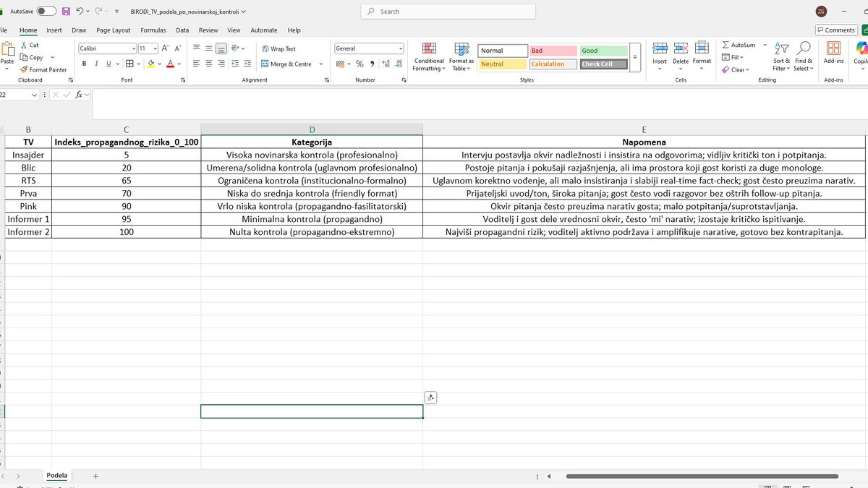Click the Cut scissors icon
Viewport: 868px width, 488px height.
click(24, 45)
